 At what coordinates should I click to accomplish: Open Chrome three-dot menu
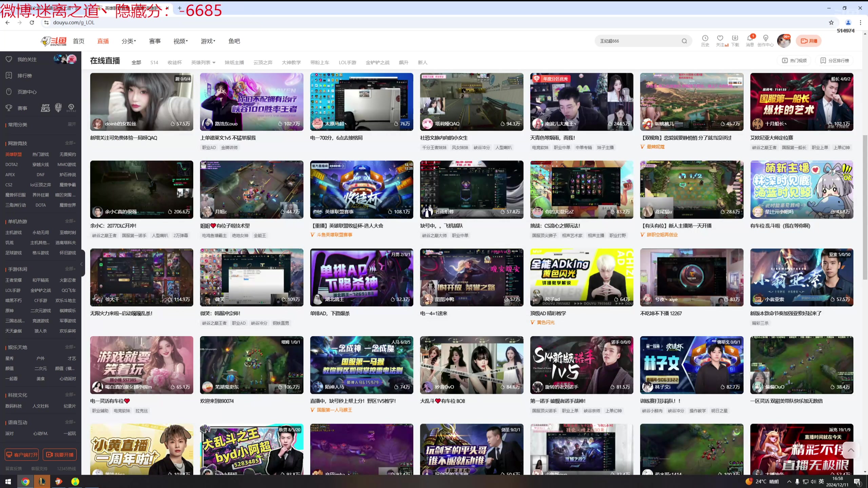click(860, 22)
